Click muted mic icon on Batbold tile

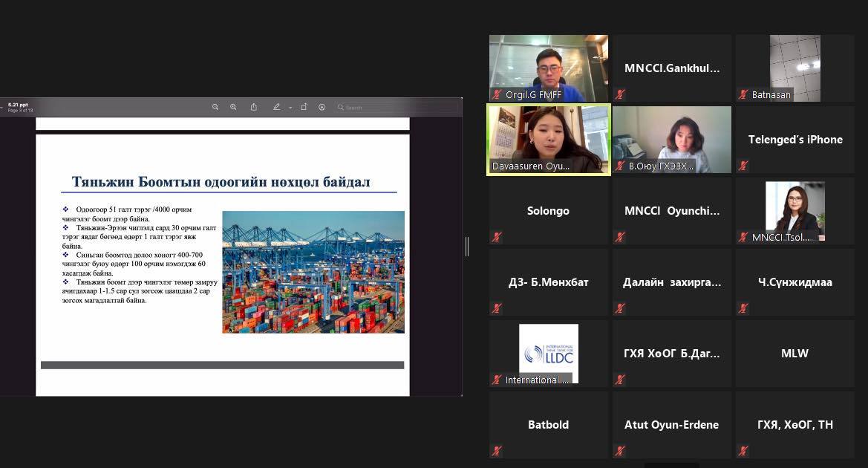point(497,451)
